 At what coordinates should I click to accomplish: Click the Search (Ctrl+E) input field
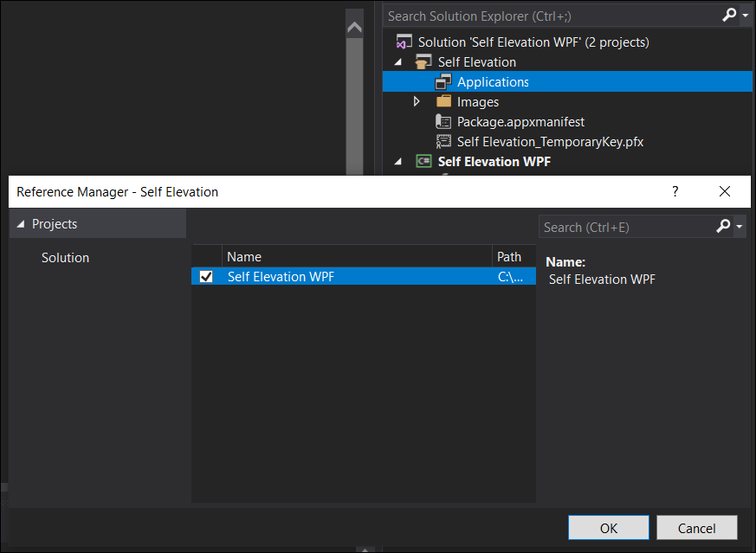click(627, 227)
